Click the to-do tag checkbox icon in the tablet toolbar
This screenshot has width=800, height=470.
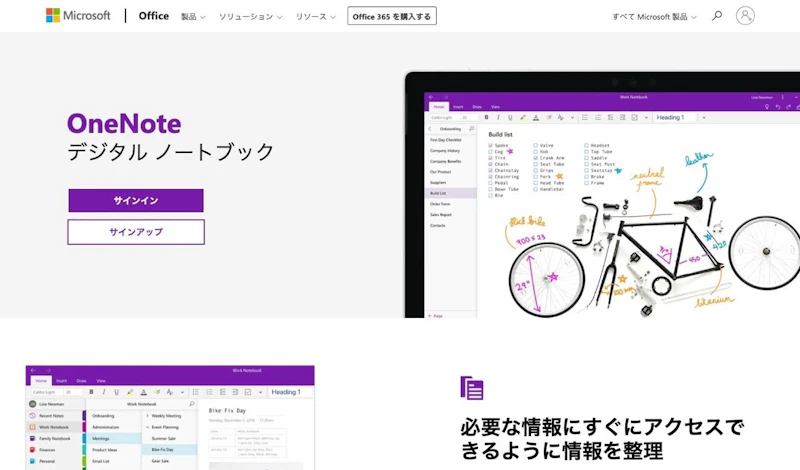pos(635,117)
